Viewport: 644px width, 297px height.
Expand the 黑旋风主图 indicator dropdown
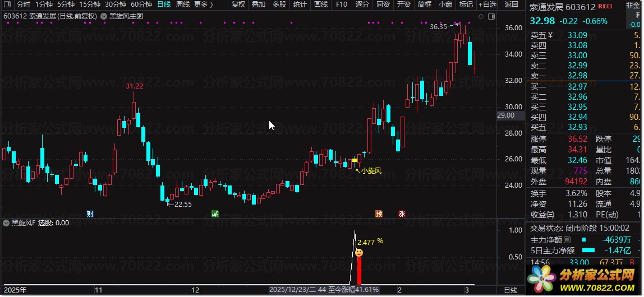[x=103, y=16]
